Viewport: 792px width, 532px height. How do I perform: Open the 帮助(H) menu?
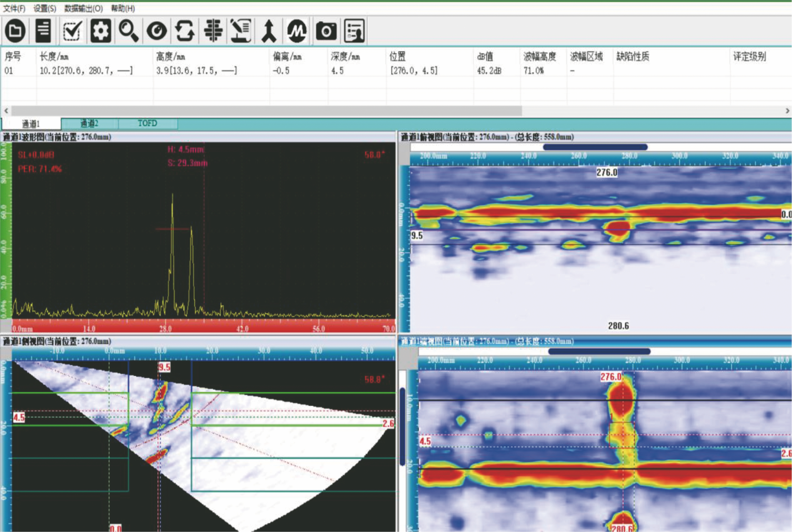pyautogui.click(x=123, y=9)
